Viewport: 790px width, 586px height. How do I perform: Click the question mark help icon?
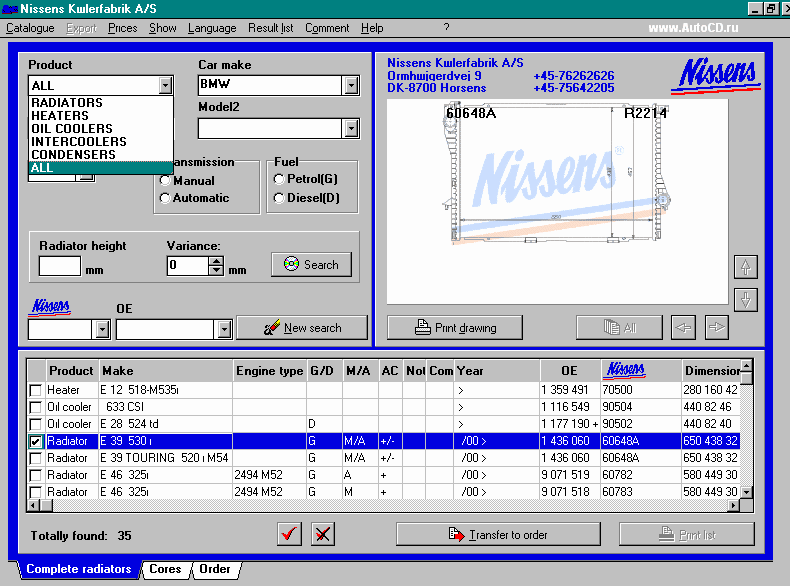coord(446,27)
